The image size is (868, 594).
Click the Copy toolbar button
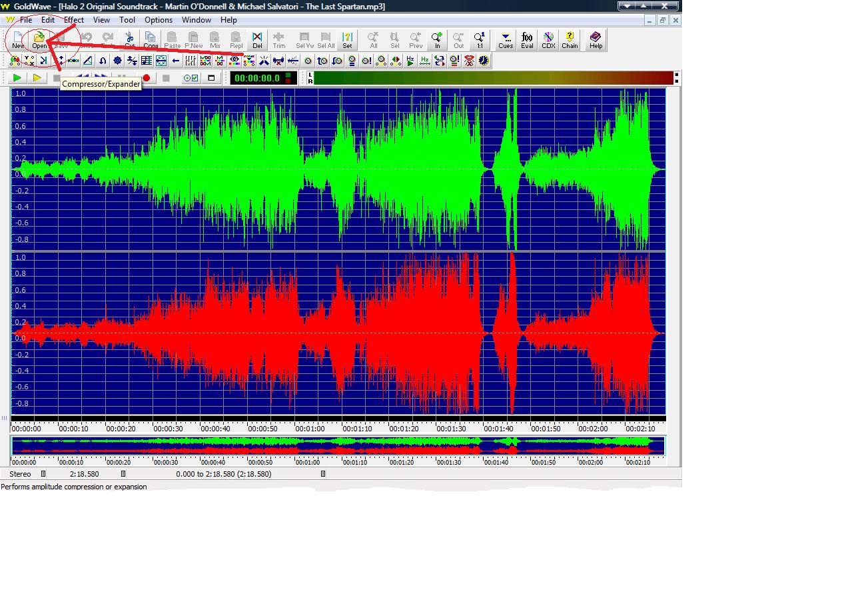pyautogui.click(x=151, y=39)
